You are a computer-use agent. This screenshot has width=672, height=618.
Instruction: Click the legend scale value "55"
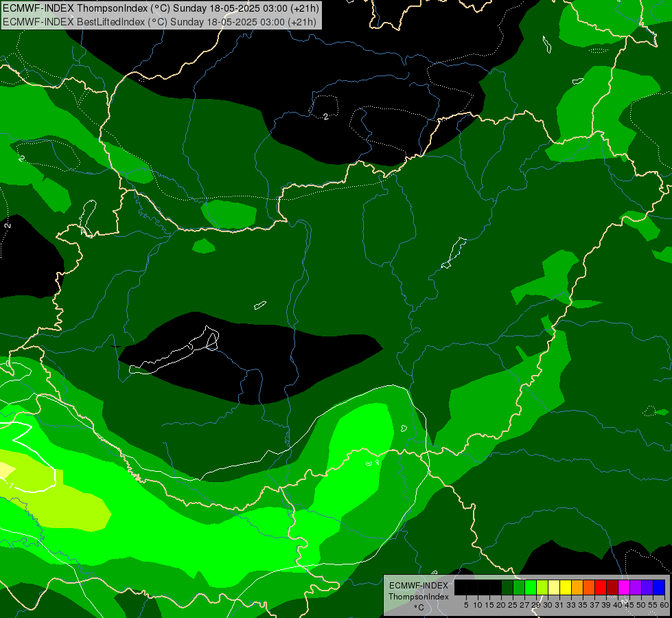pyautogui.click(x=653, y=605)
